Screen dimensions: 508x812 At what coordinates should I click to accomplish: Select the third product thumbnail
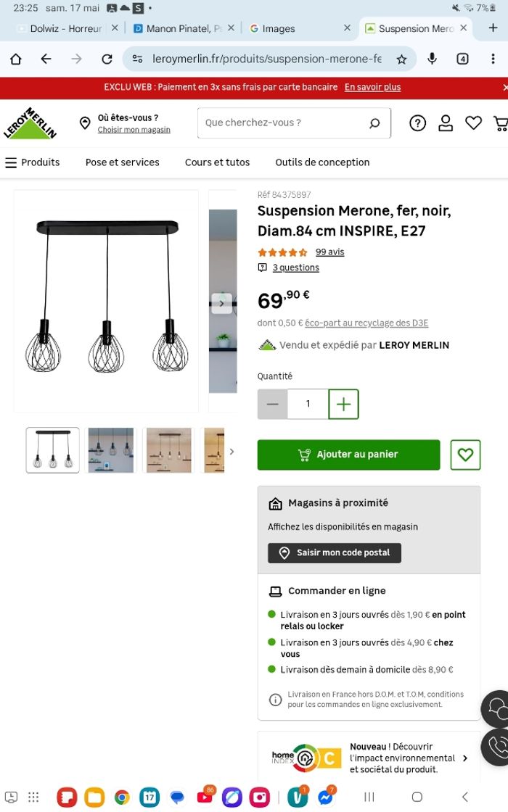coord(168,450)
